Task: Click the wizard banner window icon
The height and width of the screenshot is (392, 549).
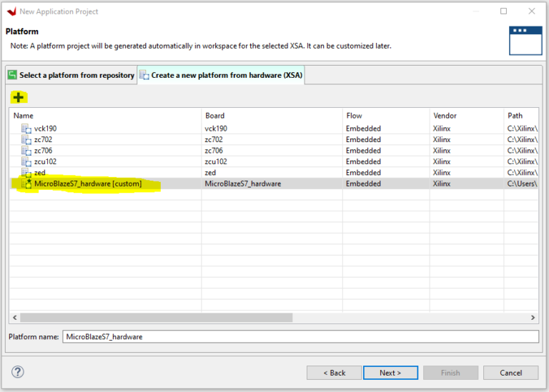Action: click(x=525, y=41)
